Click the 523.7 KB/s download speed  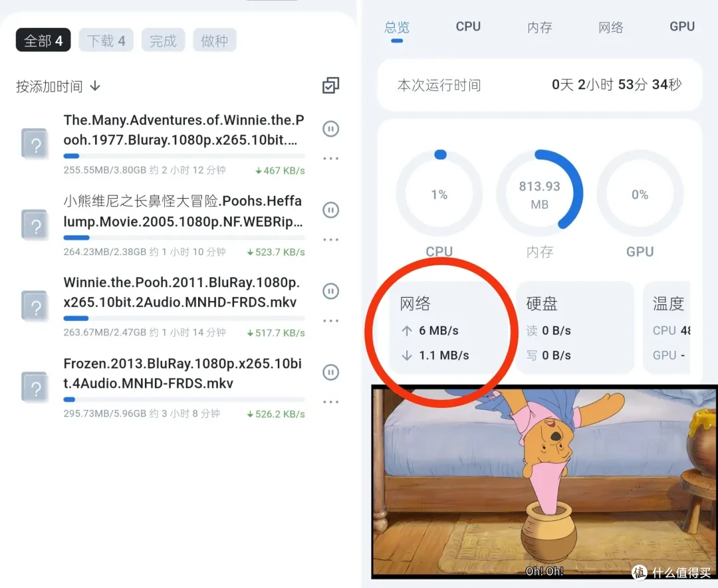pos(276,252)
